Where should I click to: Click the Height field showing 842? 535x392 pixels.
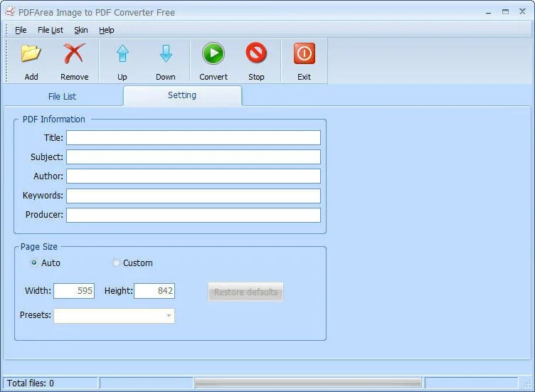[x=154, y=291]
